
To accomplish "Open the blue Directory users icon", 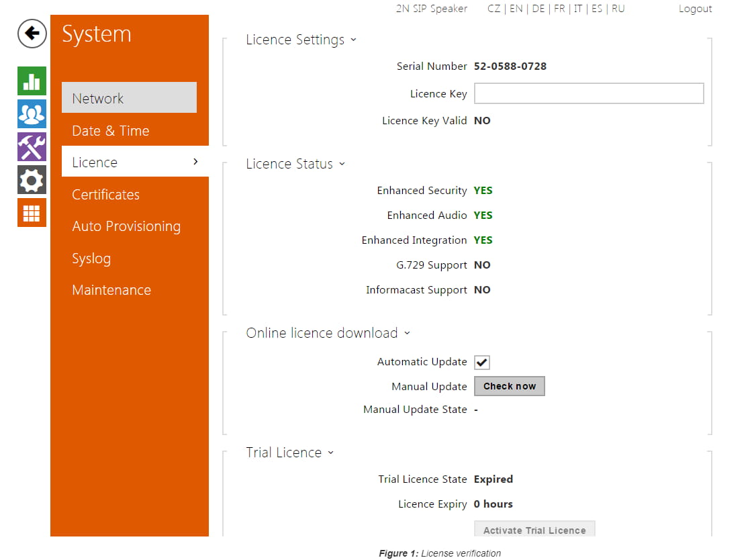I will pyautogui.click(x=32, y=114).
